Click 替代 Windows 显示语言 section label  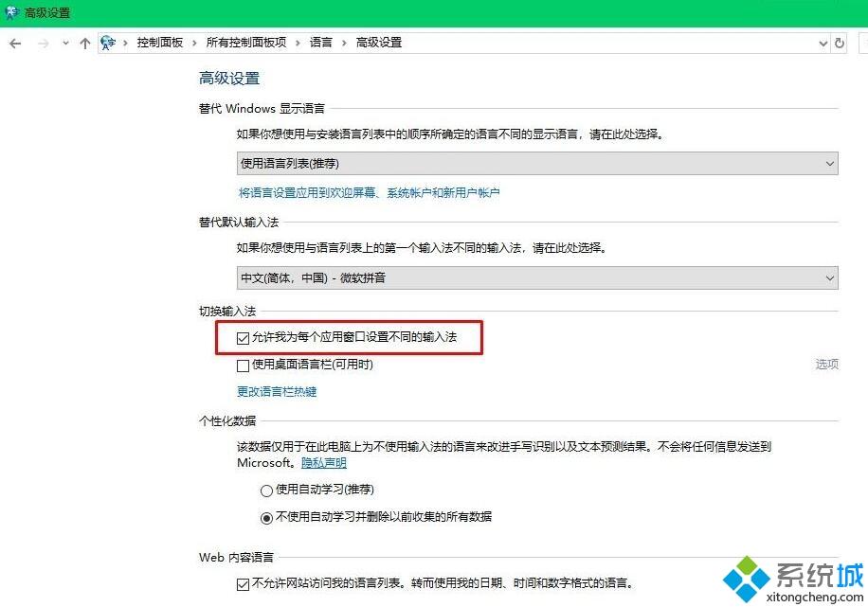(x=262, y=109)
